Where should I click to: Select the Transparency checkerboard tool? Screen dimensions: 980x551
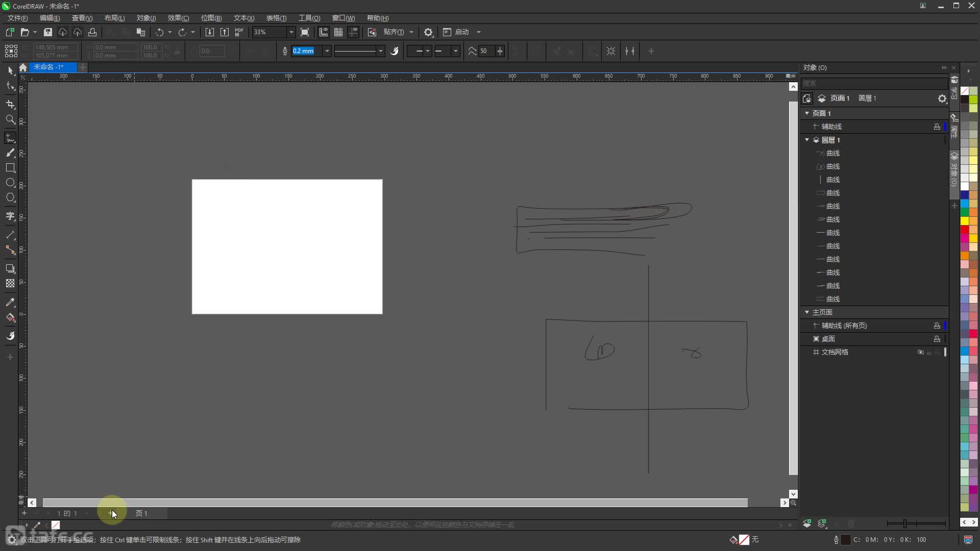(10, 283)
